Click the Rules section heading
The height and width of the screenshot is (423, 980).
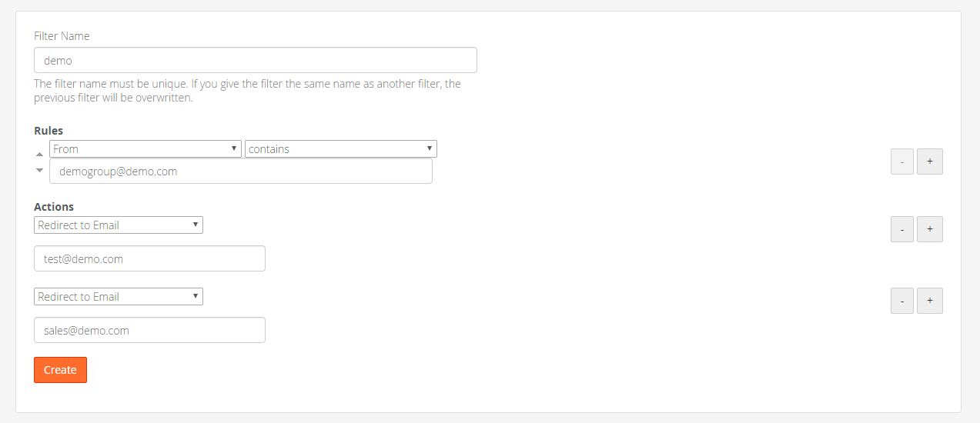coord(48,131)
